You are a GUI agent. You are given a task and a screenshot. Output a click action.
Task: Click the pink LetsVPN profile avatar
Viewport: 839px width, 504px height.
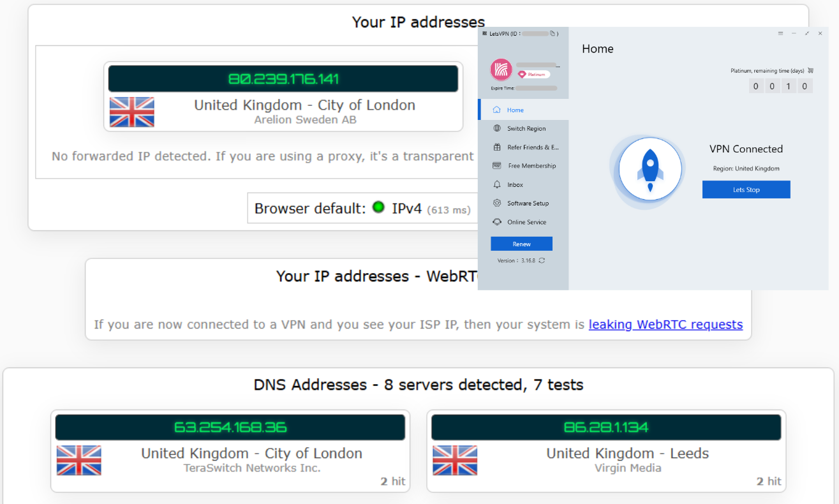click(x=501, y=70)
